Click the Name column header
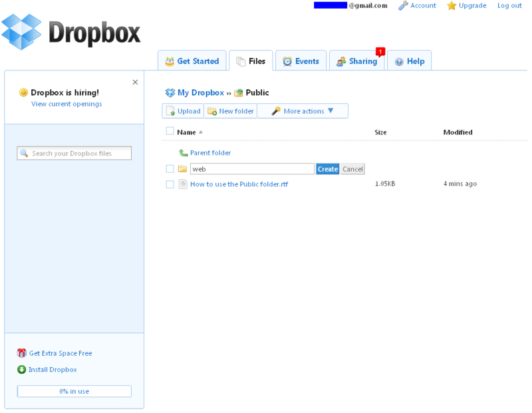Image resolution: width=532 pixels, height=413 pixels. click(186, 132)
